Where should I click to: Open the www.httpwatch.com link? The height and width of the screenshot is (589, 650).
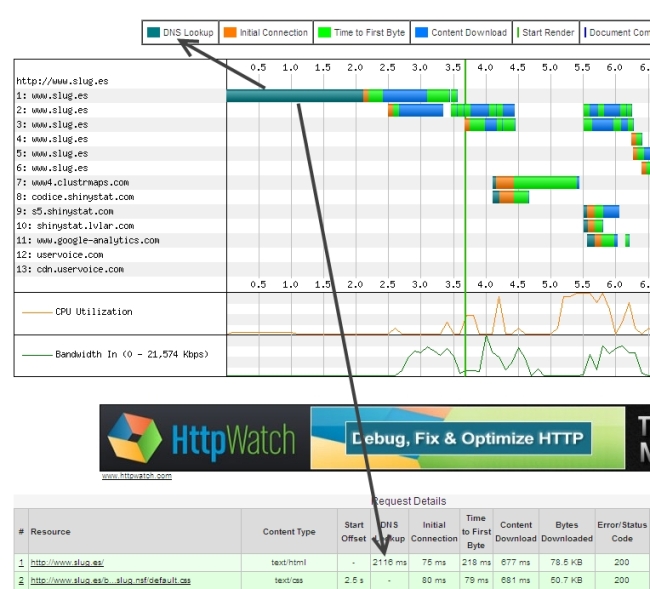coord(137,476)
